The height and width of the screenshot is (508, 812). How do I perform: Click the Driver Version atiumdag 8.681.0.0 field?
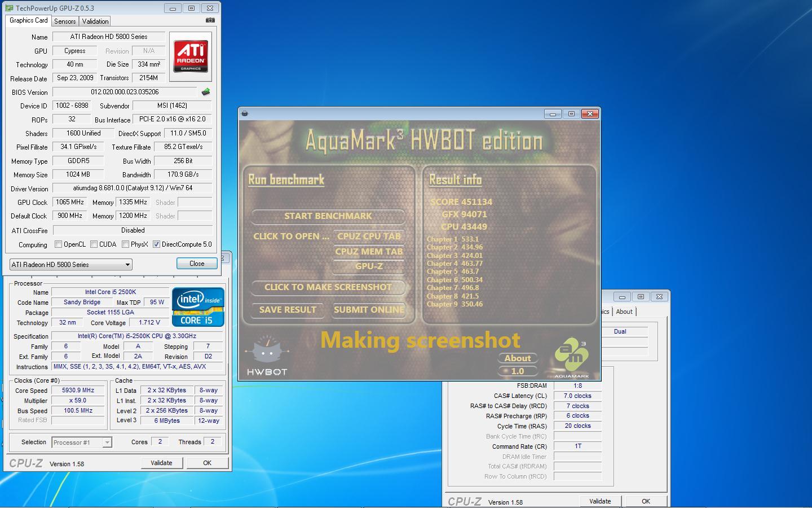pyautogui.click(x=133, y=189)
